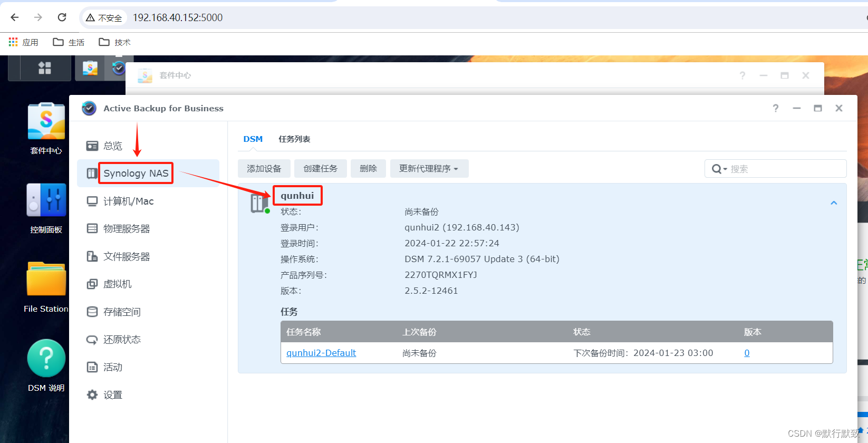Open the 生活 bookmark folder

pyautogui.click(x=69, y=42)
